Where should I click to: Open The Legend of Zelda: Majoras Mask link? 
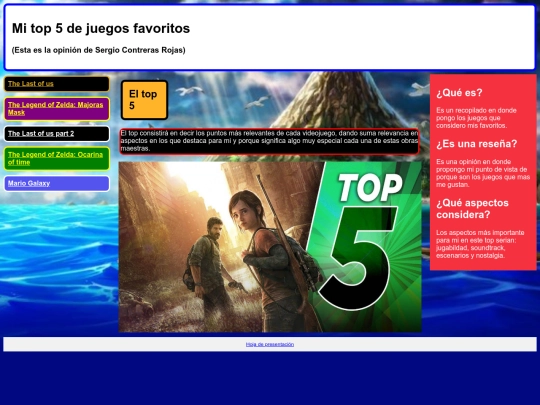point(55,108)
